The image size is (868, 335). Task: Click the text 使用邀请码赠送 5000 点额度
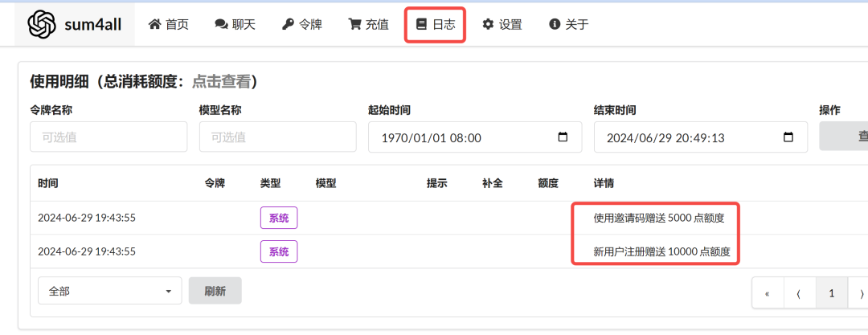point(659,219)
